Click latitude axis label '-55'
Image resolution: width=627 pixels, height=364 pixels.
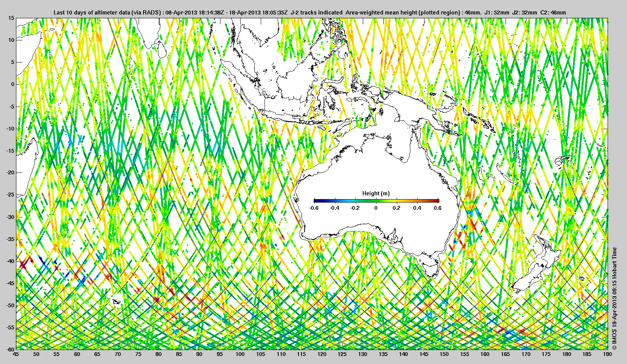[x=10, y=327]
